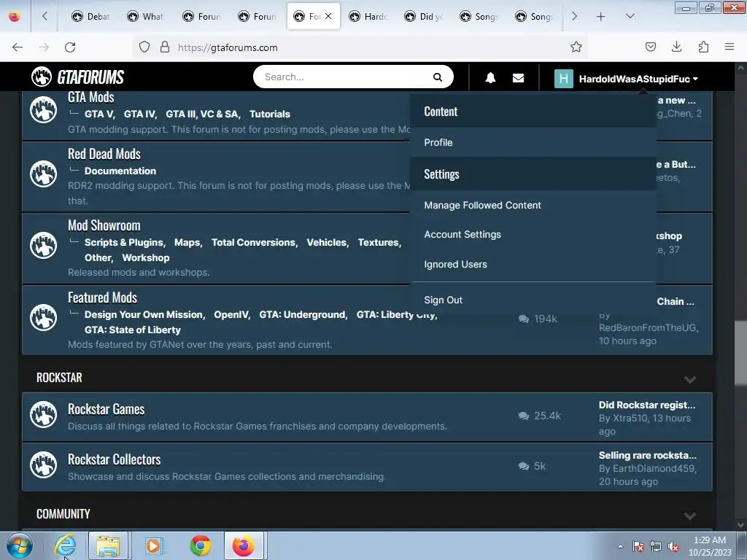
Task: Open GTA: State of Liberty link
Action: [133, 330]
